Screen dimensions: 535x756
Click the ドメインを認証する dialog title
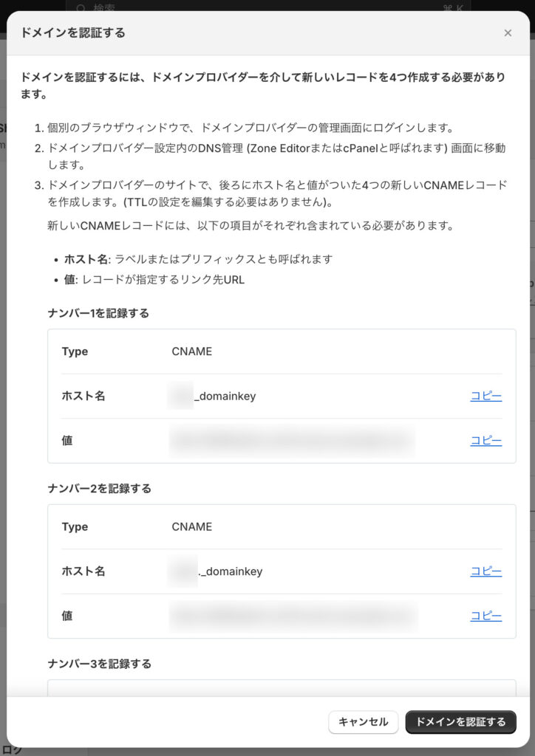pyautogui.click(x=72, y=32)
